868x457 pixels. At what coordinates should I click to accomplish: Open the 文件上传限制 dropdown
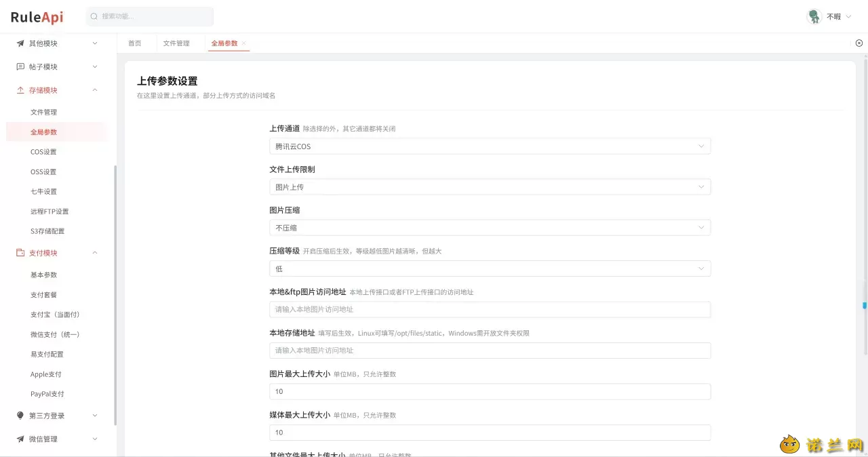pos(490,186)
